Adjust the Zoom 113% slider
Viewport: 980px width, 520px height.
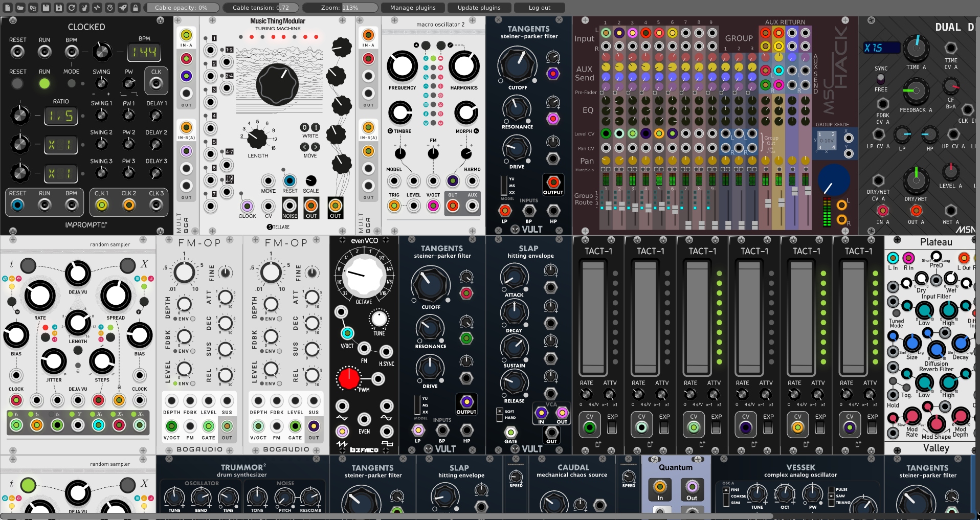tap(340, 8)
